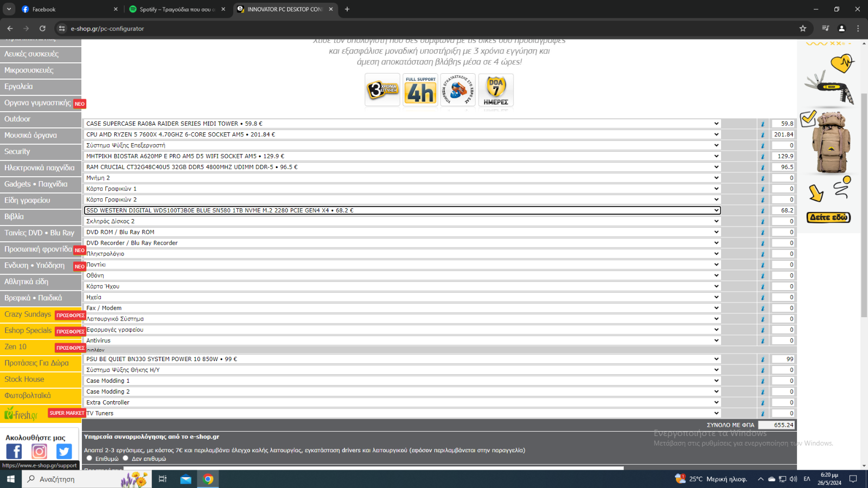Screen dimensions: 868x488
Task: Click the info icon for the CASE SUPERCASE row
Action: pos(763,124)
